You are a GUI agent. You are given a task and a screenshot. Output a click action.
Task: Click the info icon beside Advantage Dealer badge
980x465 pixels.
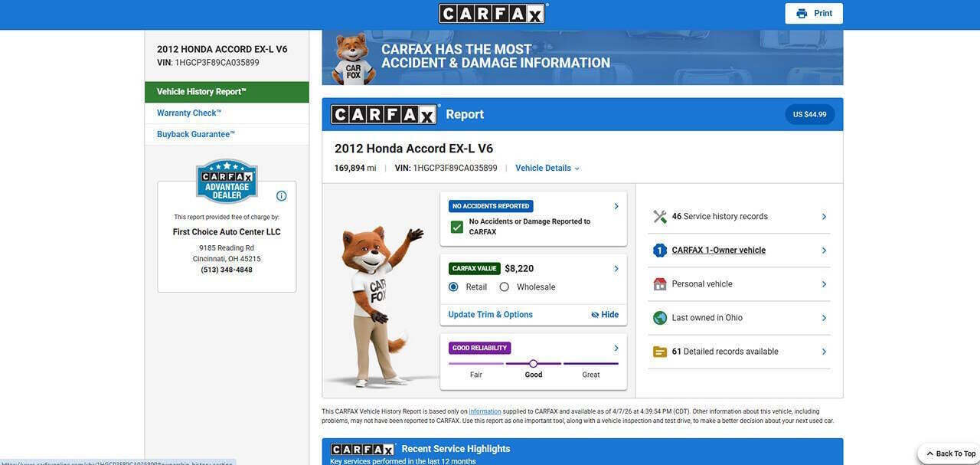pyautogui.click(x=281, y=196)
